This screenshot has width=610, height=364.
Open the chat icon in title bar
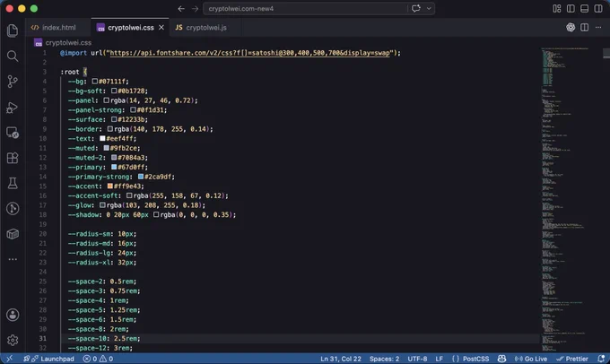click(x=416, y=8)
